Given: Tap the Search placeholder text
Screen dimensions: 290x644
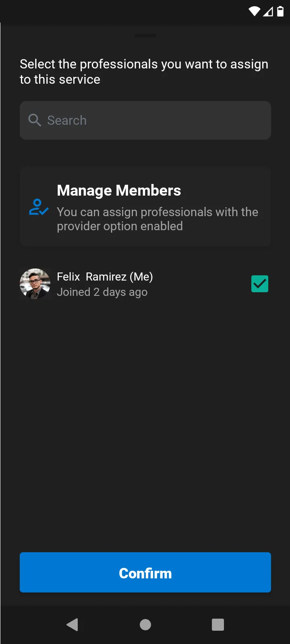Looking at the screenshot, I should point(67,120).
